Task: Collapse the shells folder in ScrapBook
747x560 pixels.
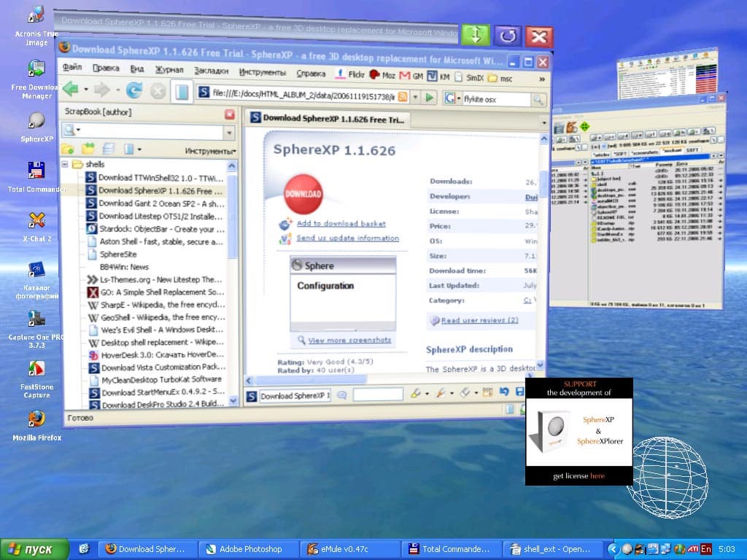Action: pos(65,164)
